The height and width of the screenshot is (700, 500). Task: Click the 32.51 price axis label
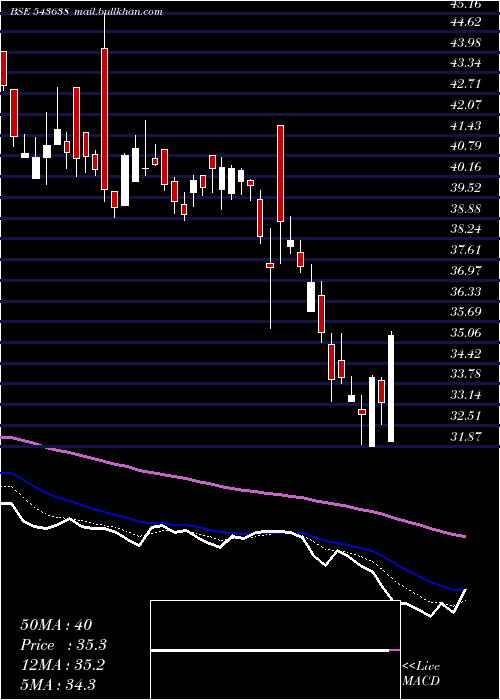coord(466,416)
